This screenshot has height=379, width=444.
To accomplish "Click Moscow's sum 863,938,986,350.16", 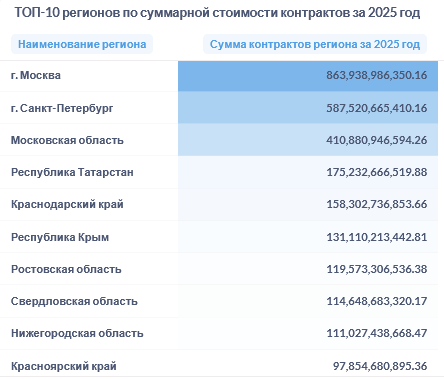I will pyautogui.click(x=377, y=75).
